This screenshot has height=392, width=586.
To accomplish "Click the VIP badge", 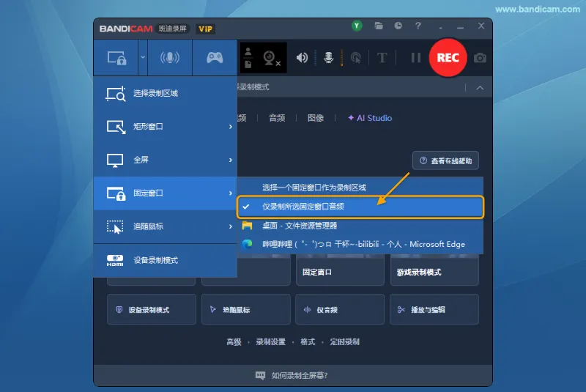I will click(x=205, y=29).
